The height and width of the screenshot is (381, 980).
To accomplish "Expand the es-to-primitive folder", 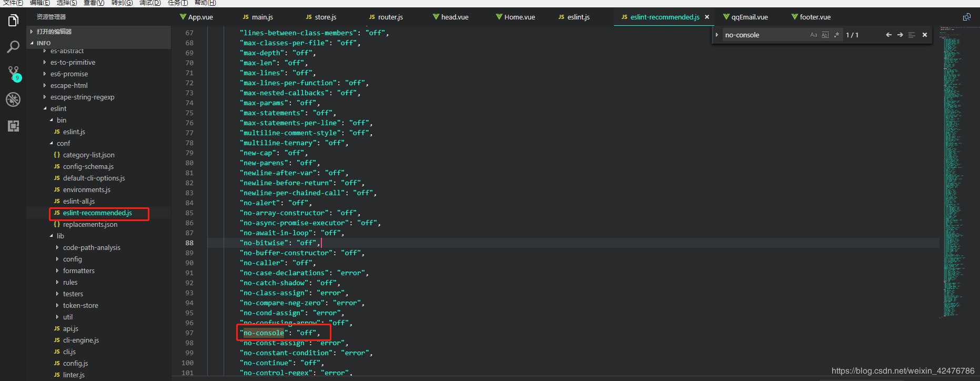I will (73, 62).
